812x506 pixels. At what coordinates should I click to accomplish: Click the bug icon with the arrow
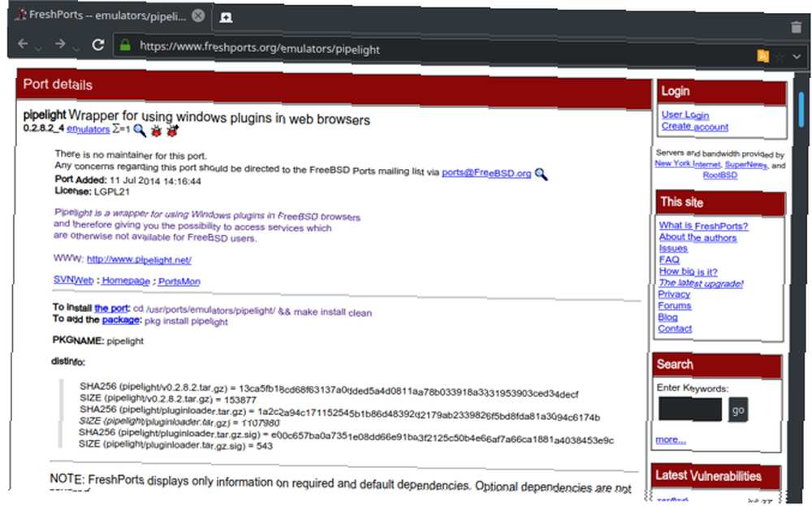pyautogui.click(x=172, y=131)
